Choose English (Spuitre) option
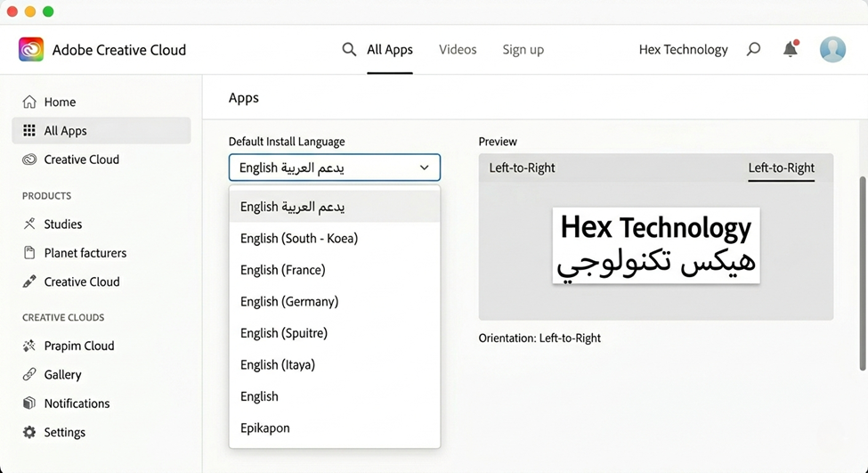This screenshot has width=868, height=473. (x=335, y=333)
